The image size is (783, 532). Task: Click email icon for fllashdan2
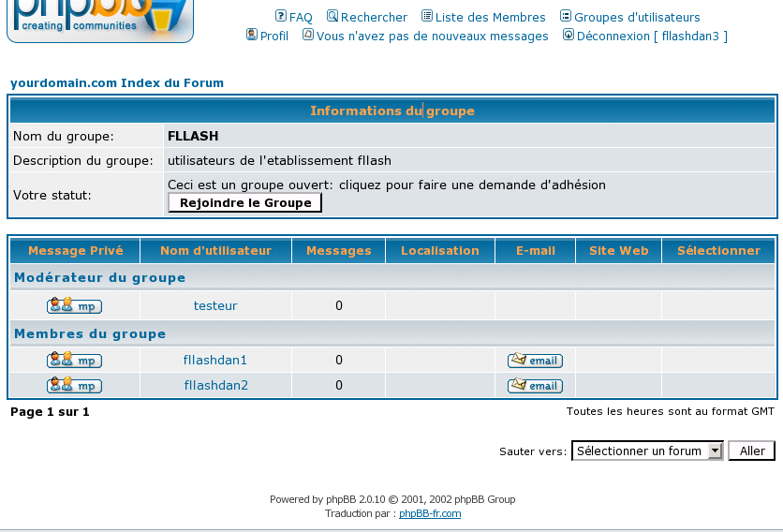click(x=535, y=385)
